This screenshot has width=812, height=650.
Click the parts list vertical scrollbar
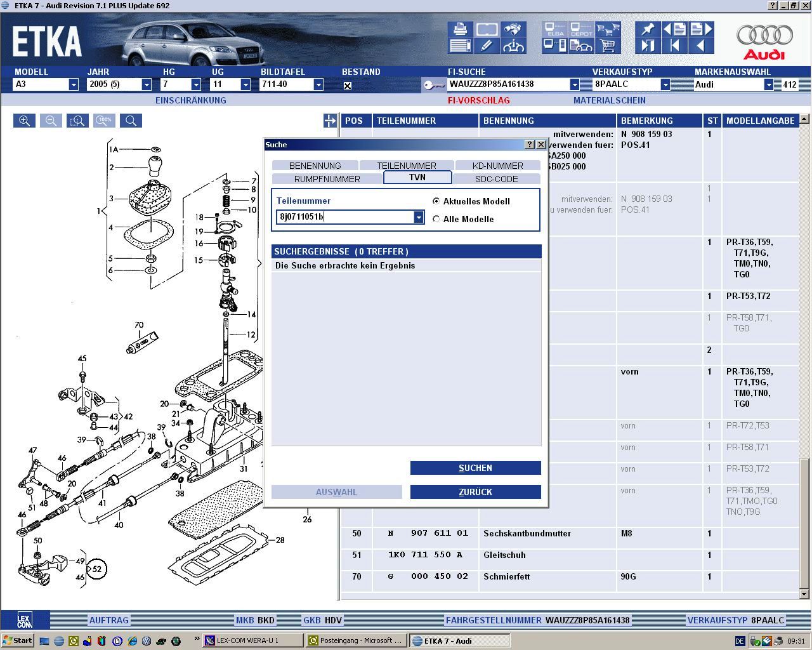pos(804,356)
